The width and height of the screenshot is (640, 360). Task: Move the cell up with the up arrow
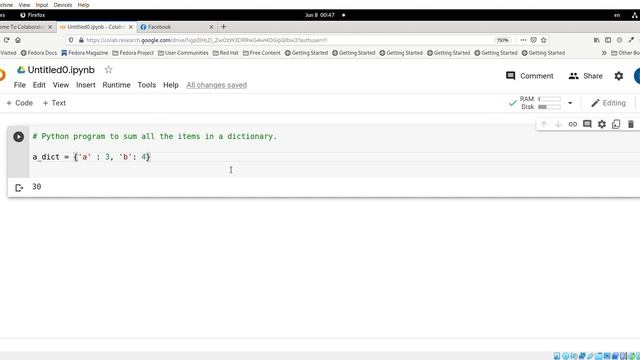[x=544, y=124]
